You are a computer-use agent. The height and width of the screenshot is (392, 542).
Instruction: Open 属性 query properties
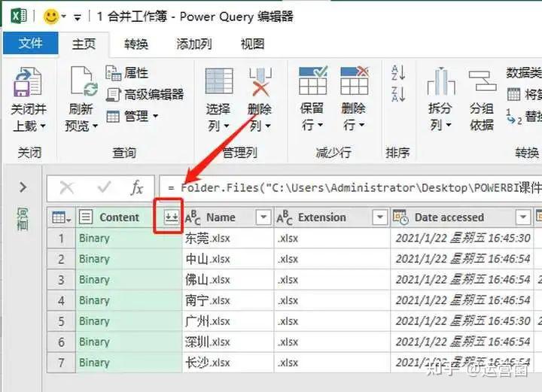(x=127, y=73)
